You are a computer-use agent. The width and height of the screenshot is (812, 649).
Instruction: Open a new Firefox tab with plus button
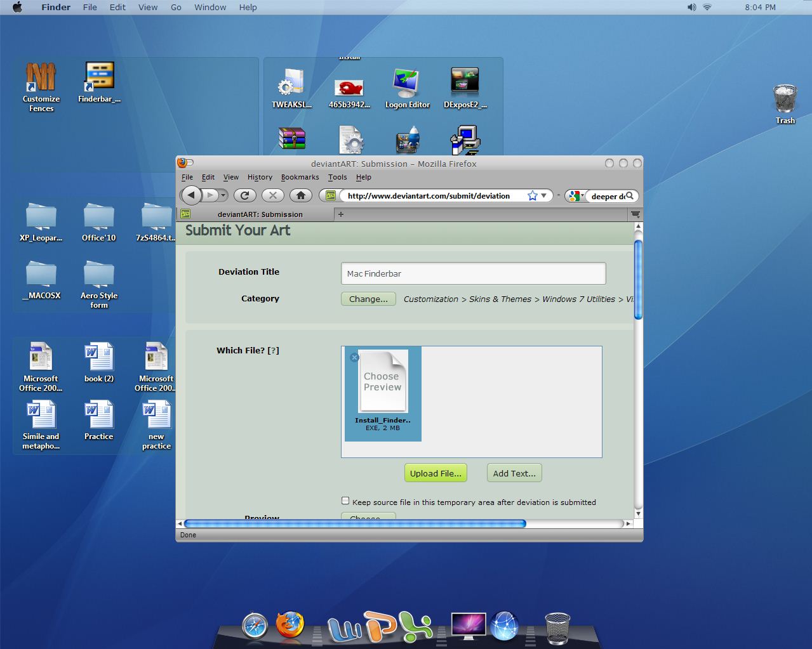(x=341, y=214)
